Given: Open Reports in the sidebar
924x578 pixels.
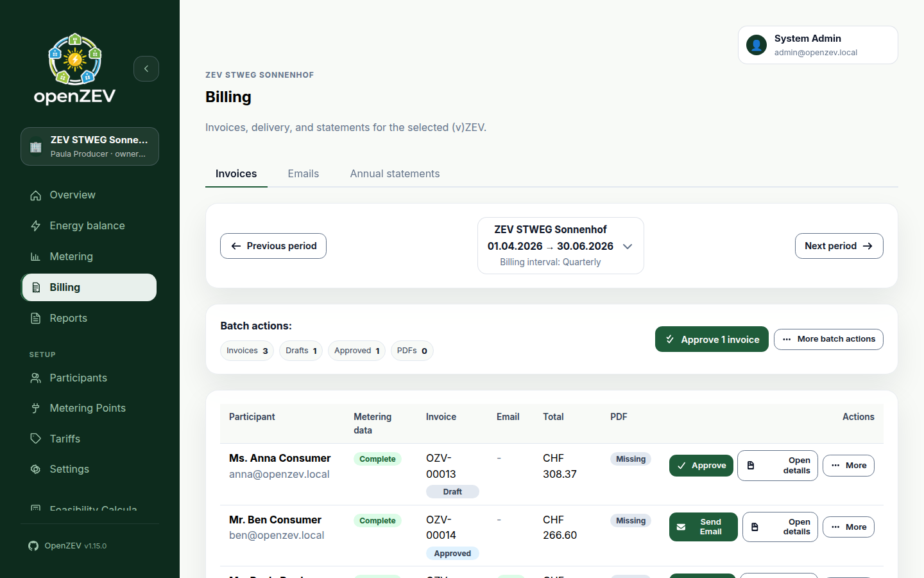Looking at the screenshot, I should 90,319.
